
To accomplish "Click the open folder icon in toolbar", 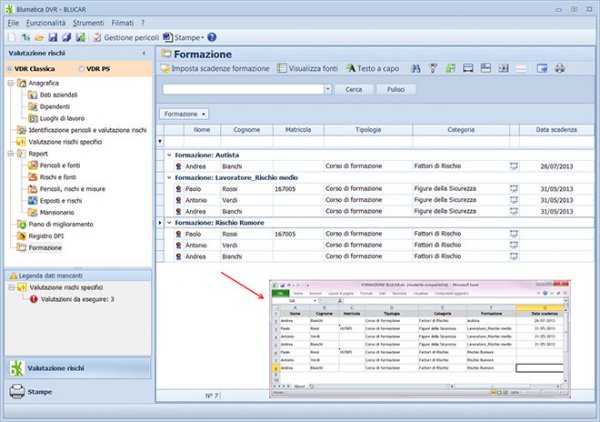I will (x=37, y=37).
